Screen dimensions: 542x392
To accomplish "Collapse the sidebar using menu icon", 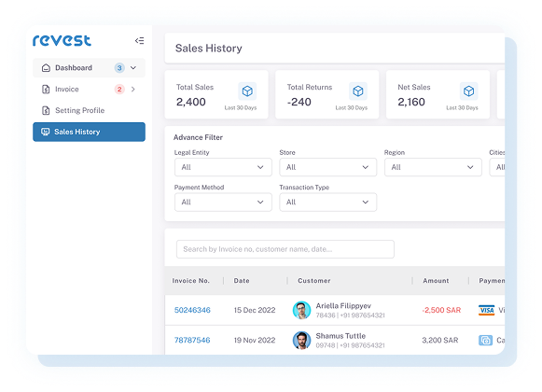I will pyautogui.click(x=139, y=41).
